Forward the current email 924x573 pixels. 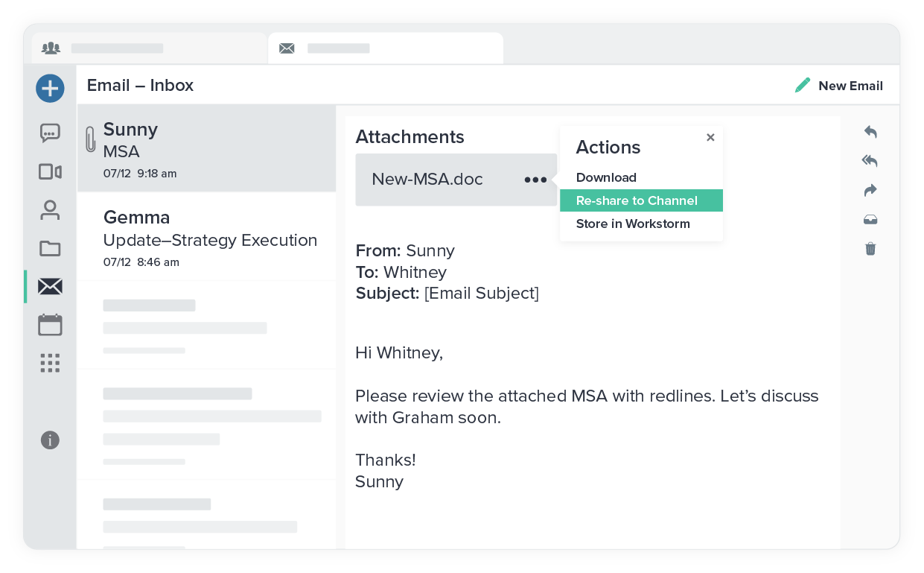(870, 190)
